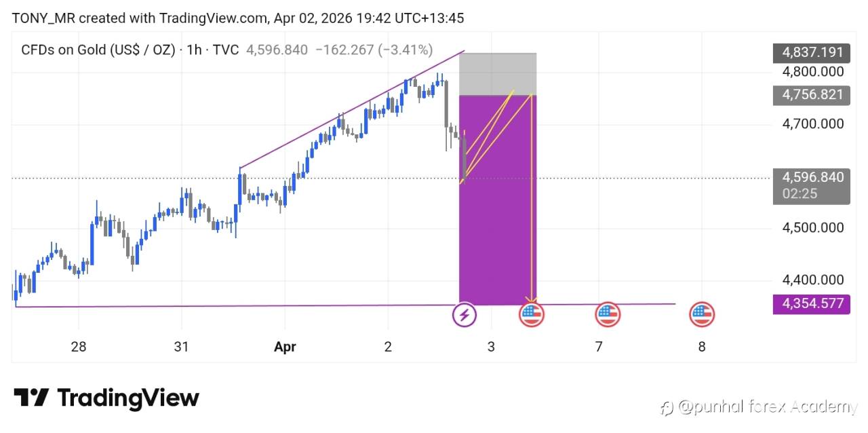Select the 4,756.821 entry price label
The height and width of the screenshot is (433, 868).
(x=812, y=94)
